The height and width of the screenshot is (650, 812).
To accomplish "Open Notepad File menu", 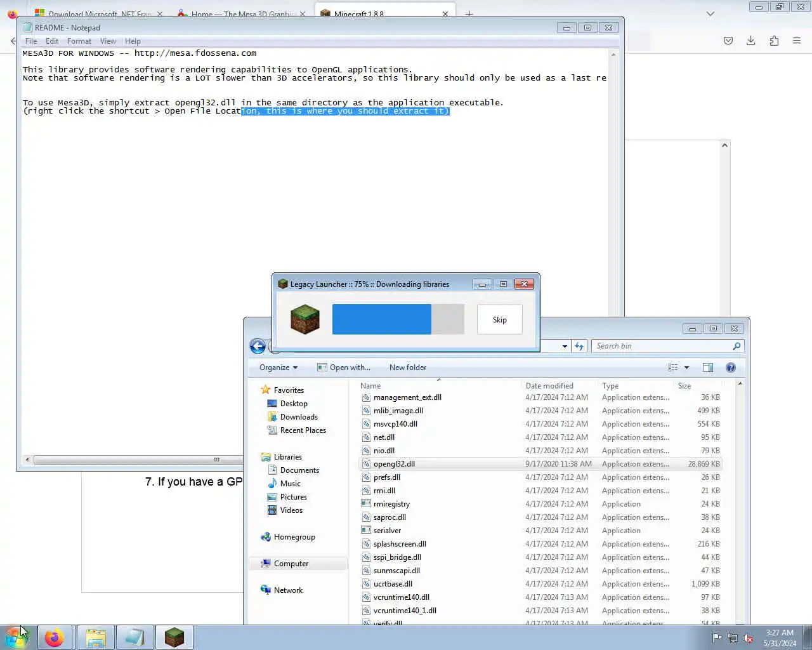I will click(31, 41).
